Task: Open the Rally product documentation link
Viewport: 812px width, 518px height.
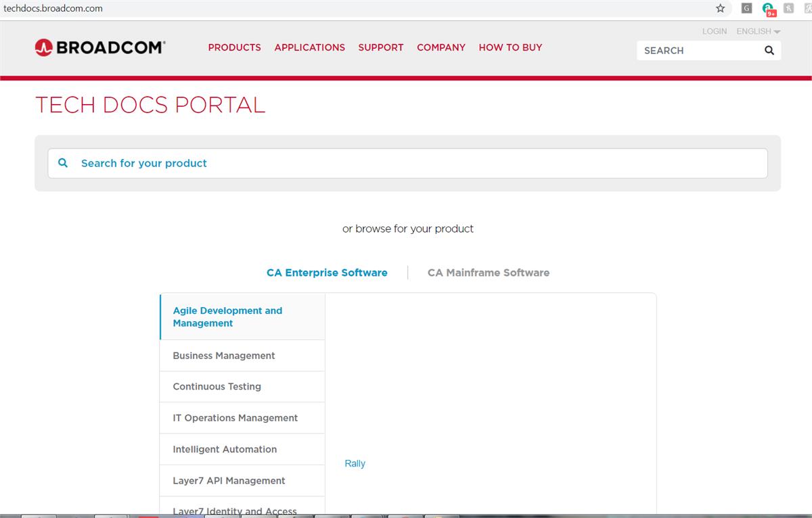Action: coord(355,463)
